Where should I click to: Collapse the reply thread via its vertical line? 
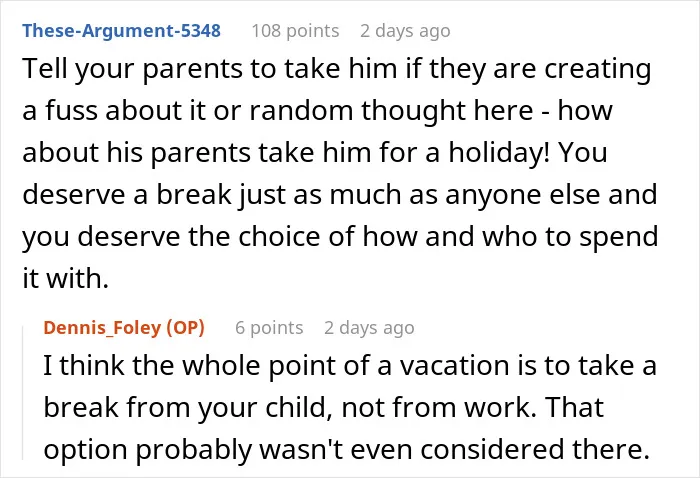point(23,393)
